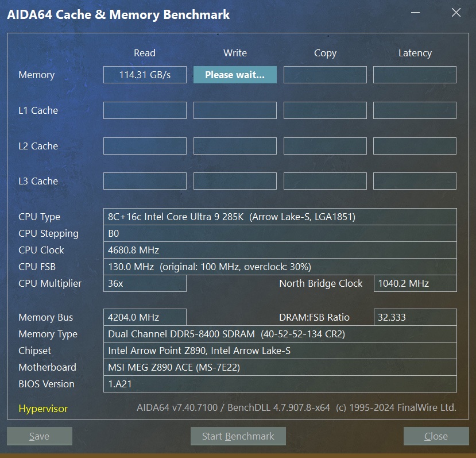Click the CPU Type value Intel Core Ultra 9 285K
Screen dimensions: 476x458
tap(280, 217)
